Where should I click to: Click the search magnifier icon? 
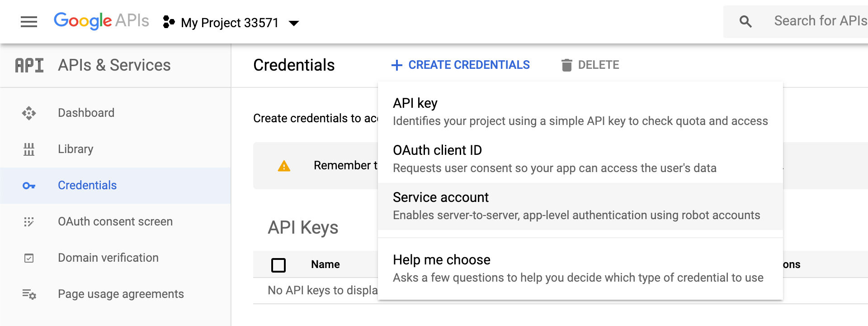point(745,21)
